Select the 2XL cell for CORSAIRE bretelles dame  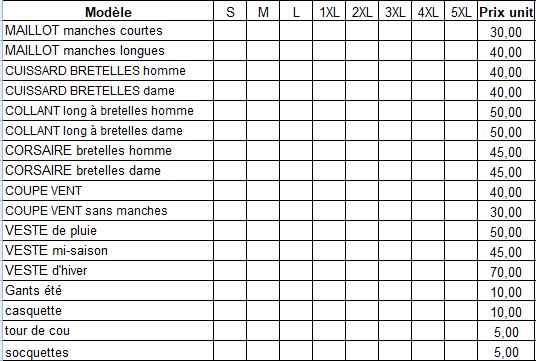pyautogui.click(x=362, y=171)
